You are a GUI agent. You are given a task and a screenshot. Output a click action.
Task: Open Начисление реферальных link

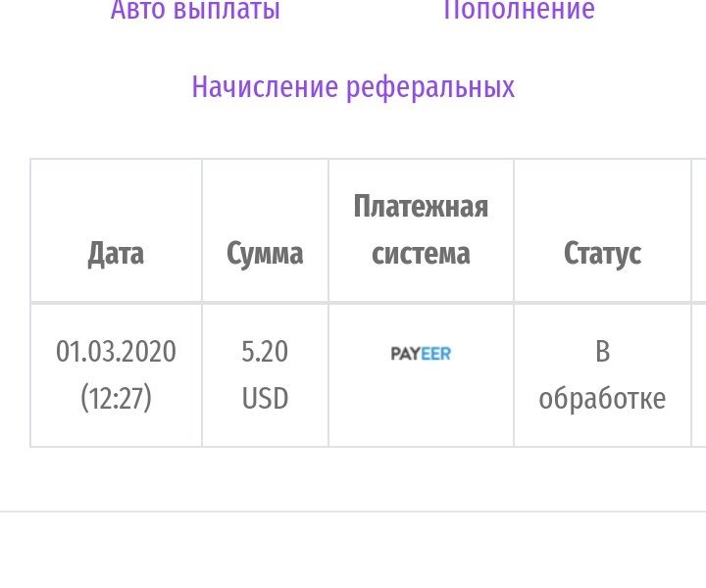point(353,87)
